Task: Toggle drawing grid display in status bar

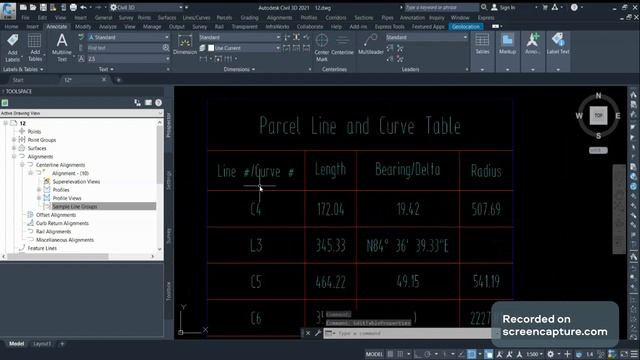Action: [x=390, y=354]
